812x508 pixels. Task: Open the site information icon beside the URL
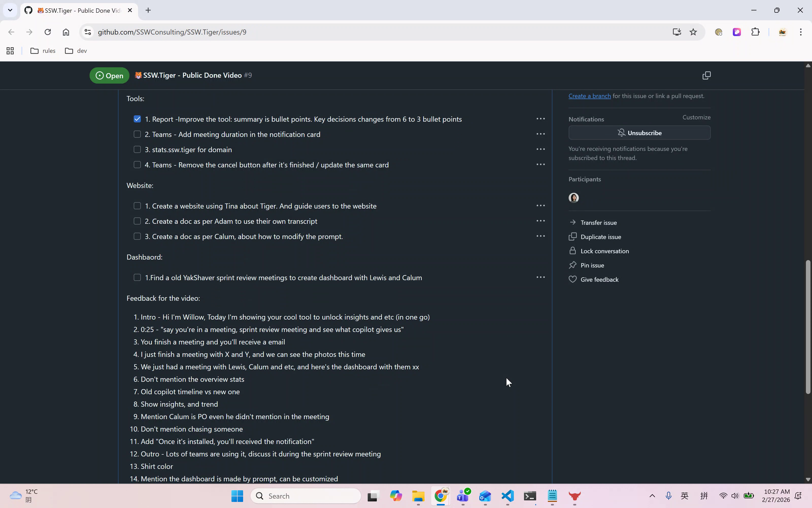click(x=88, y=32)
